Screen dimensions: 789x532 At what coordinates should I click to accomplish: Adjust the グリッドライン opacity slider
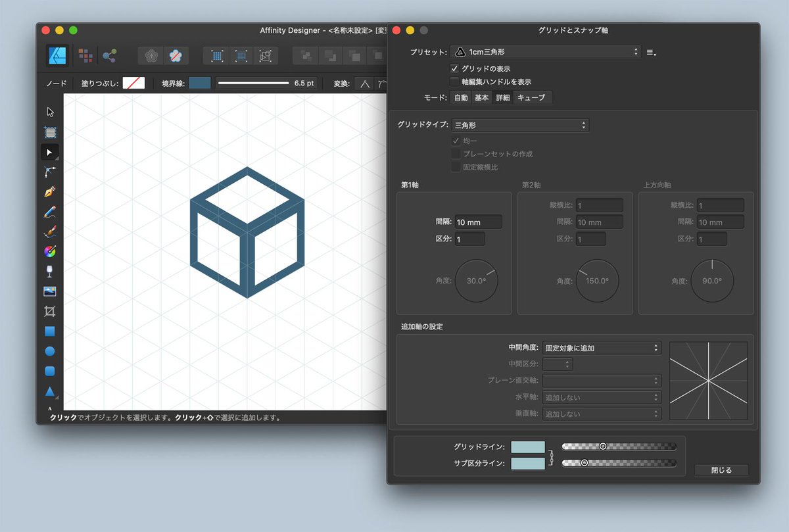[x=619, y=447]
